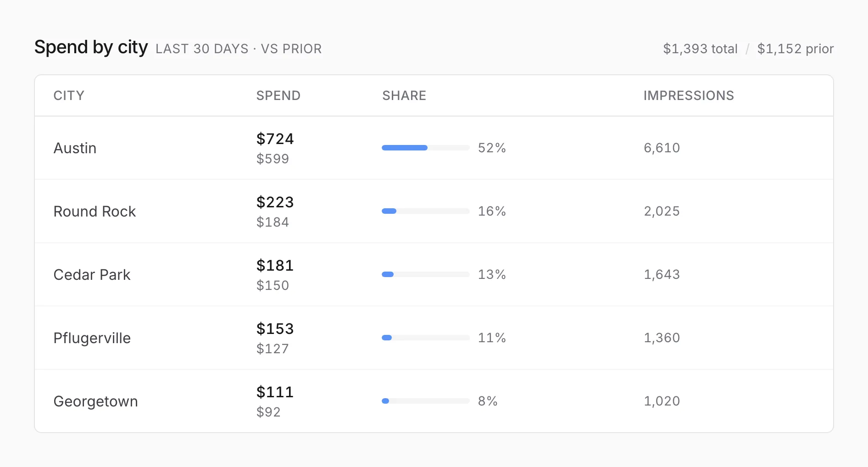Click the SHARE column header

(404, 95)
